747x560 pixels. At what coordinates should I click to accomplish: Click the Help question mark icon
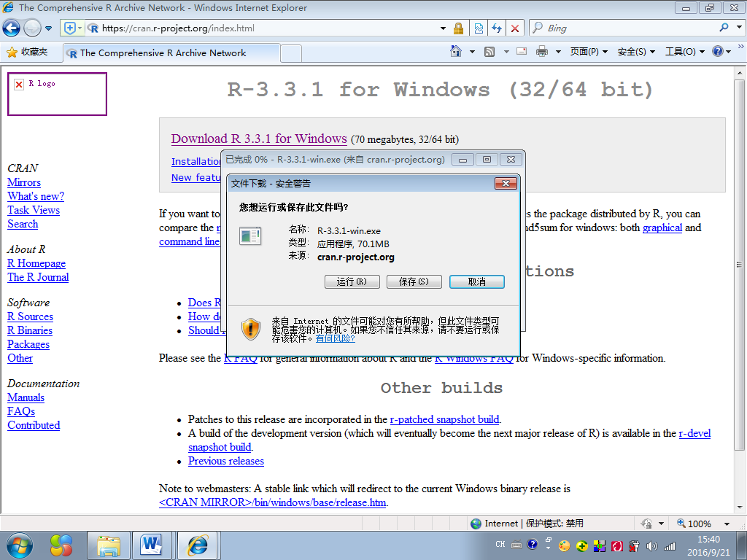[x=718, y=52]
